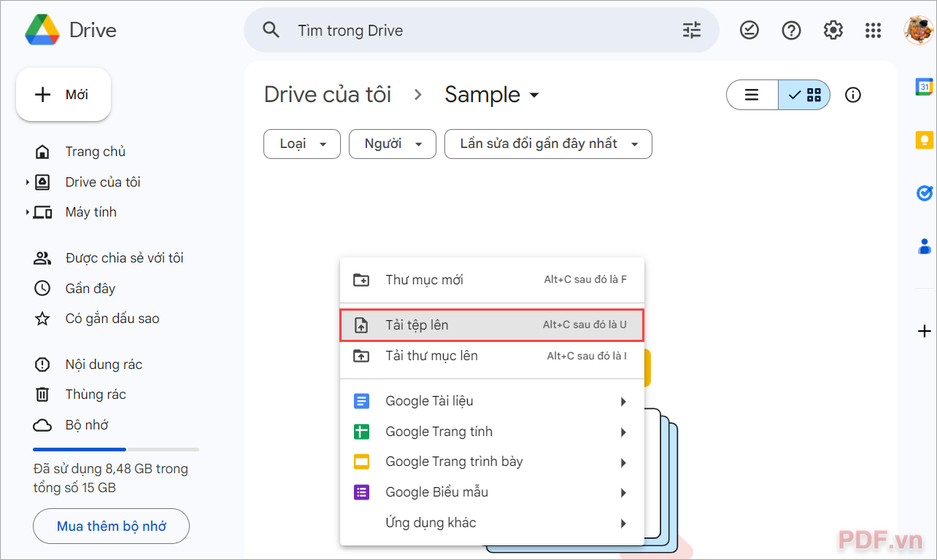Open Google Keep side panel

click(925, 140)
